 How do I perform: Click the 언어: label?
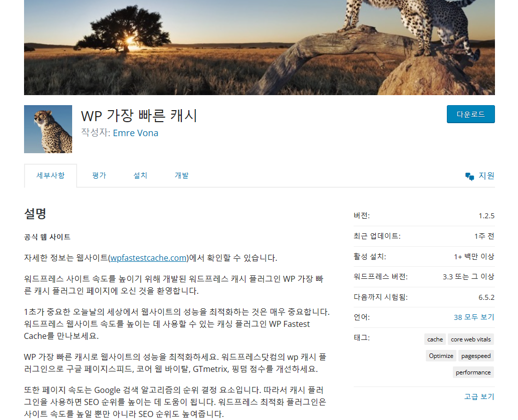[x=361, y=317]
